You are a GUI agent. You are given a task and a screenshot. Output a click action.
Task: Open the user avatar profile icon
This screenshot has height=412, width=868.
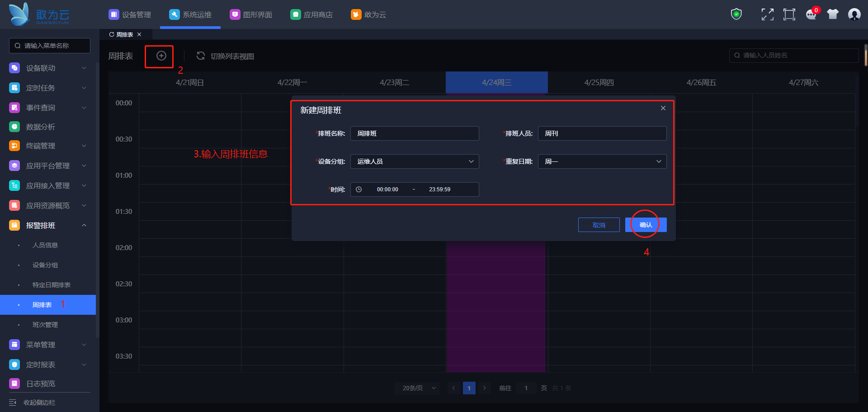point(854,14)
